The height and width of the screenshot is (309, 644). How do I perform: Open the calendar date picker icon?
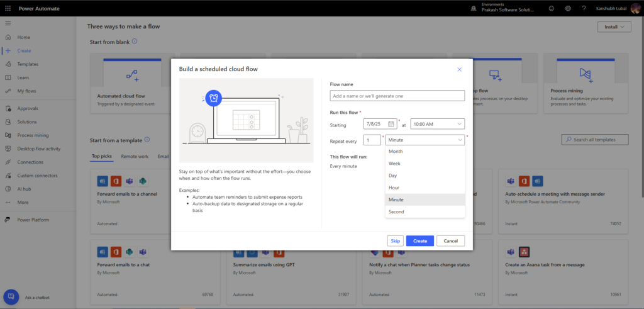tap(391, 124)
